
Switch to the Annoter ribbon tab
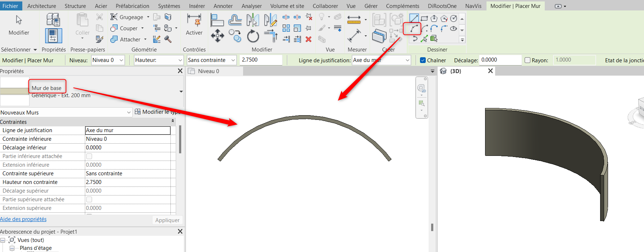(x=223, y=6)
